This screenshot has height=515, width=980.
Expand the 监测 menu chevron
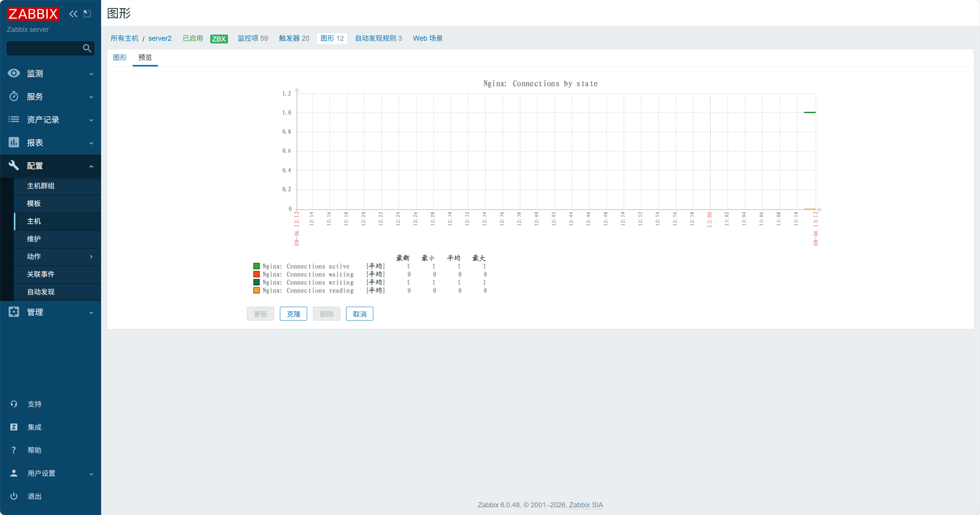coord(92,74)
